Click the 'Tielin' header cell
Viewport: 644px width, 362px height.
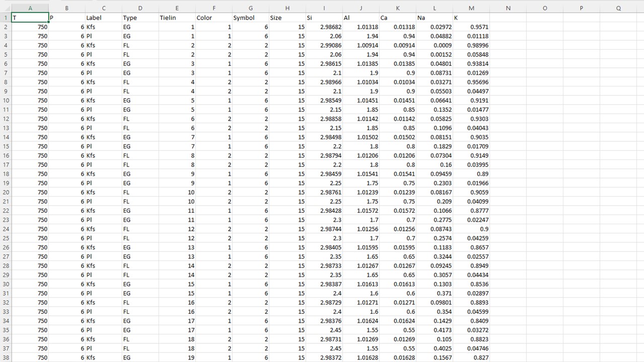click(x=177, y=18)
